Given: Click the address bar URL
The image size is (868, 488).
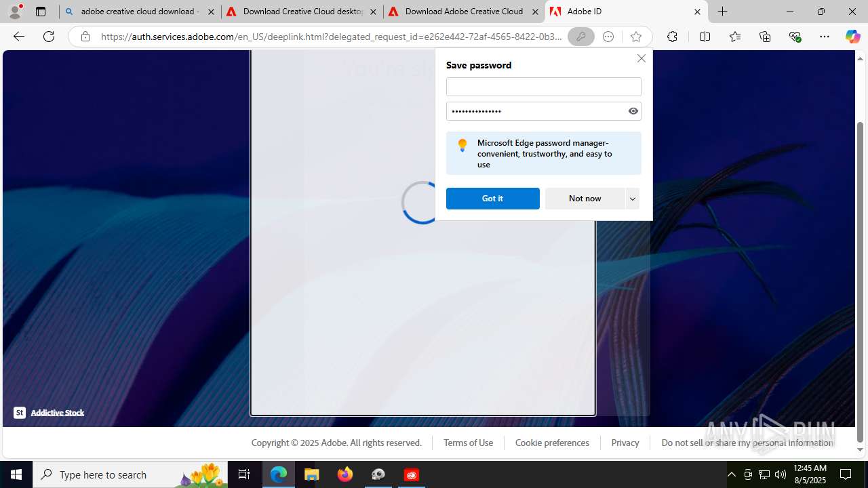Looking at the screenshot, I should [x=331, y=37].
